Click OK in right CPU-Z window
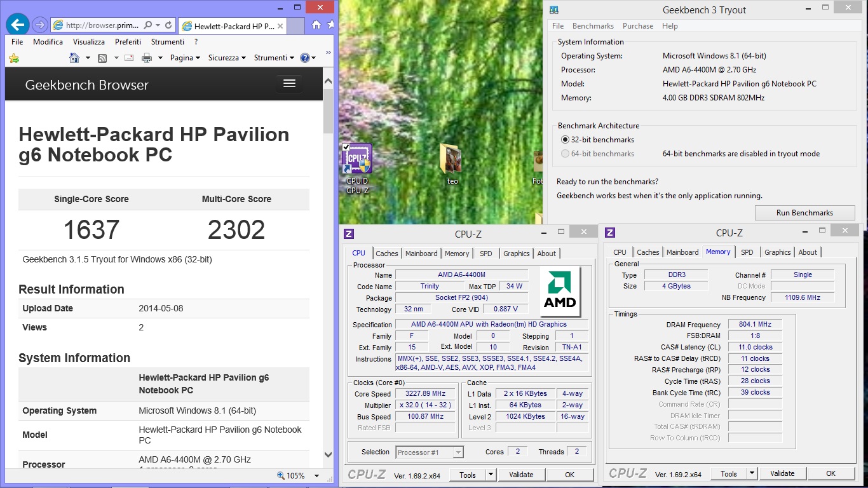This screenshot has width=868, height=488. pyautogui.click(x=831, y=473)
